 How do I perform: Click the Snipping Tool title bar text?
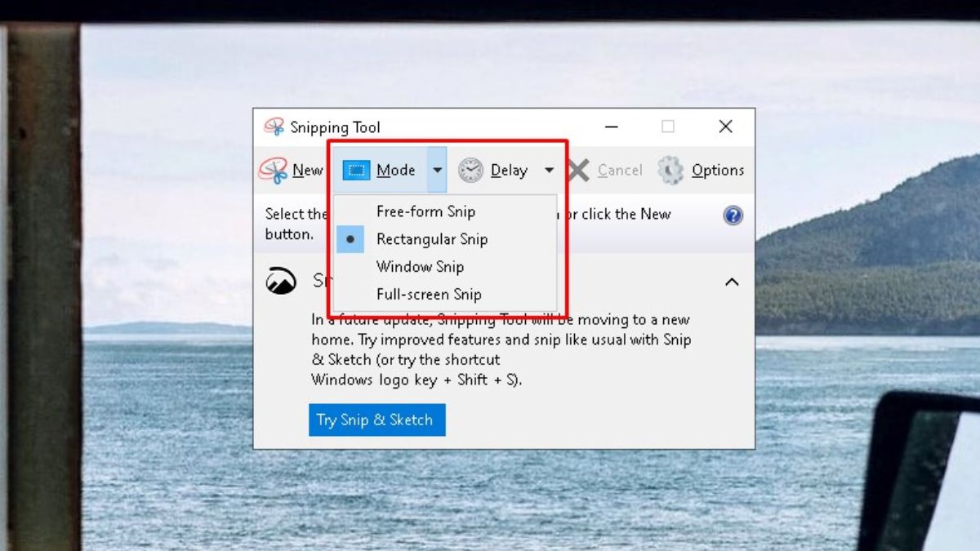tap(335, 127)
